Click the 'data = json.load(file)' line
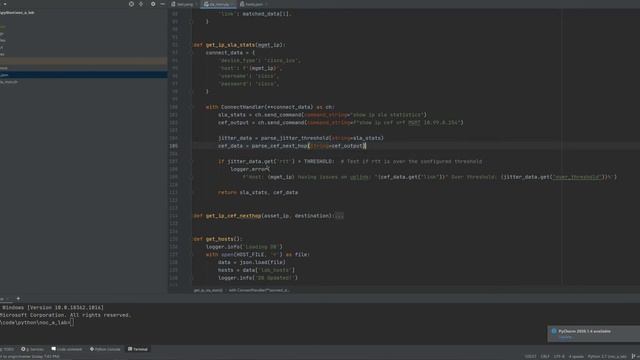640x360 pixels. coord(252,262)
